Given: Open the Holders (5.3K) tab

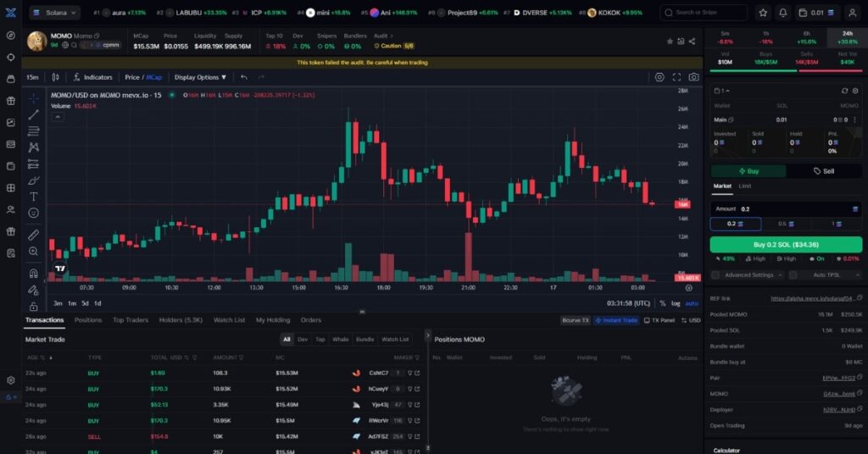Looking at the screenshot, I should tap(181, 320).
